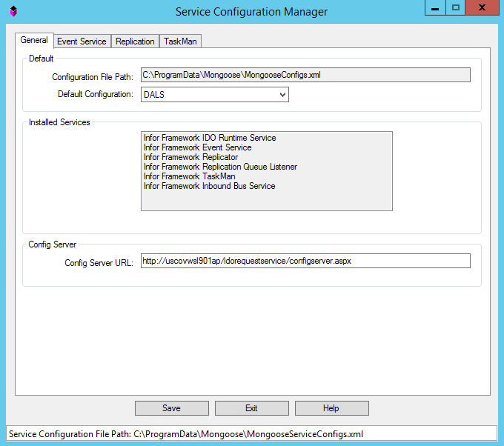
Task: Select Infor Framework Inbound Bus Service
Action: 209,186
